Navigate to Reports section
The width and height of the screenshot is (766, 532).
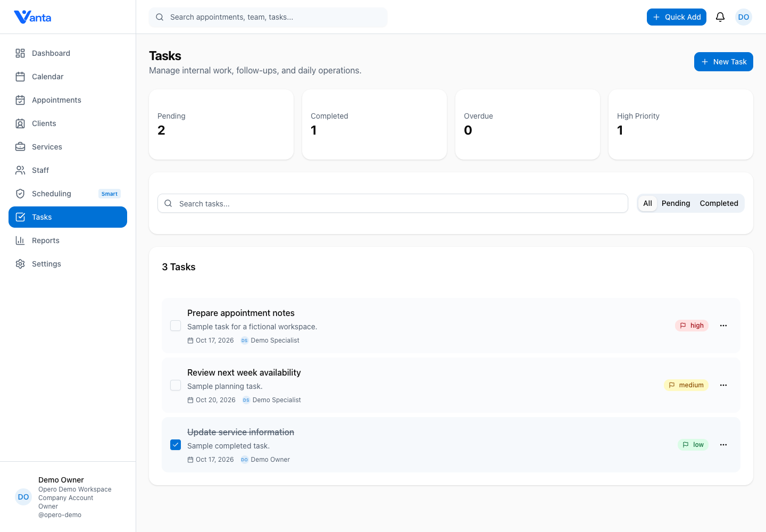[x=68, y=240]
